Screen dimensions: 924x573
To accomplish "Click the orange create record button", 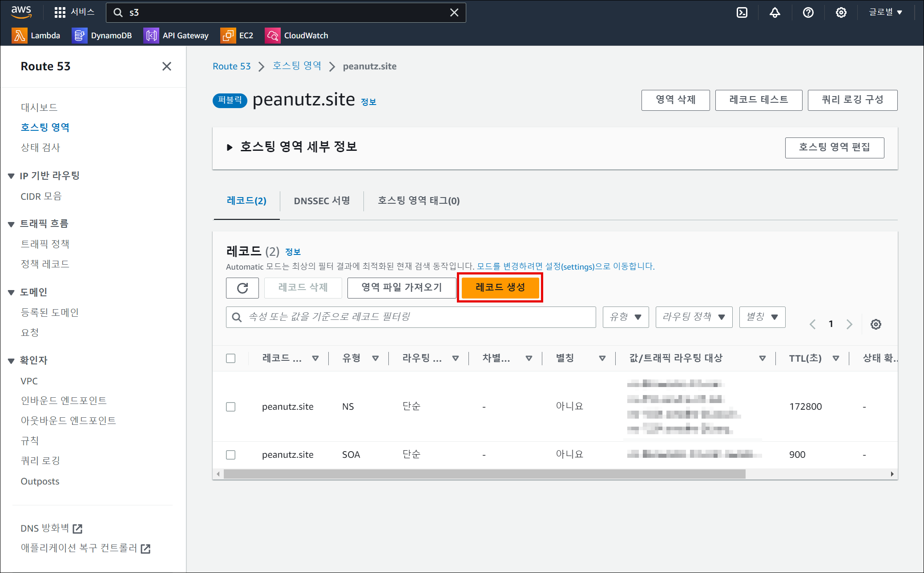I will [x=500, y=287].
